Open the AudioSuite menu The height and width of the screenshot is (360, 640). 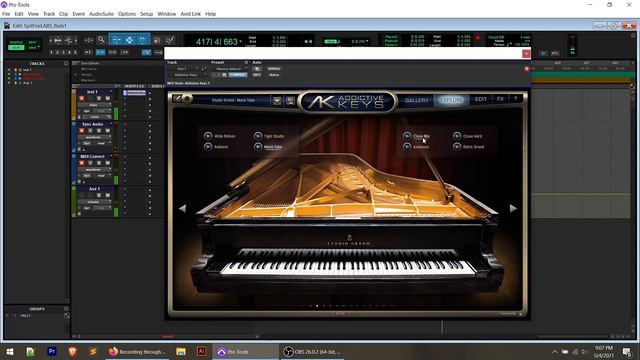101,14
